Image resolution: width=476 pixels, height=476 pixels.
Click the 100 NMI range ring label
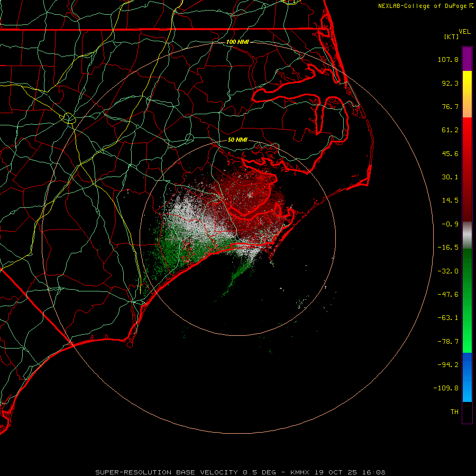(x=237, y=42)
